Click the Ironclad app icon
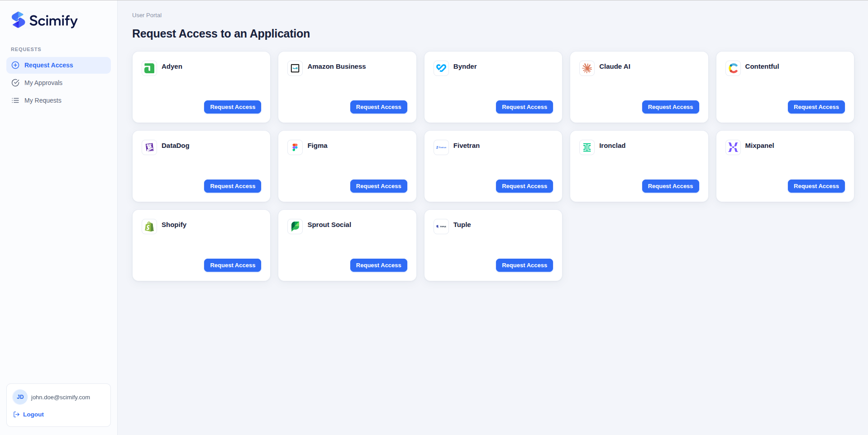868x435 pixels. tap(587, 147)
